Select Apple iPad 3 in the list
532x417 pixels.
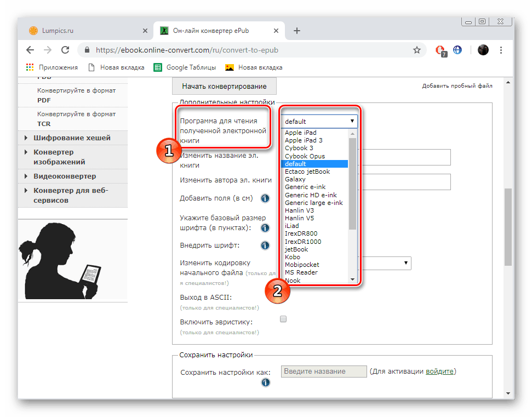pyautogui.click(x=314, y=140)
